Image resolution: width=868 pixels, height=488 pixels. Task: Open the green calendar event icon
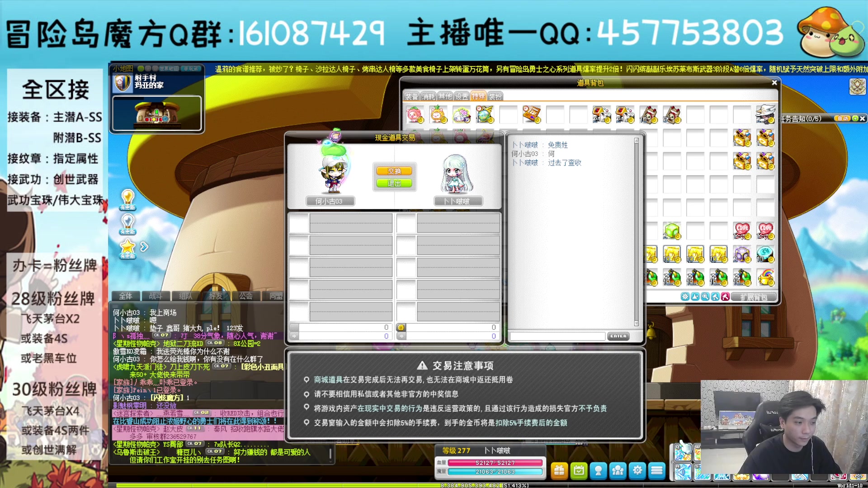click(x=579, y=471)
